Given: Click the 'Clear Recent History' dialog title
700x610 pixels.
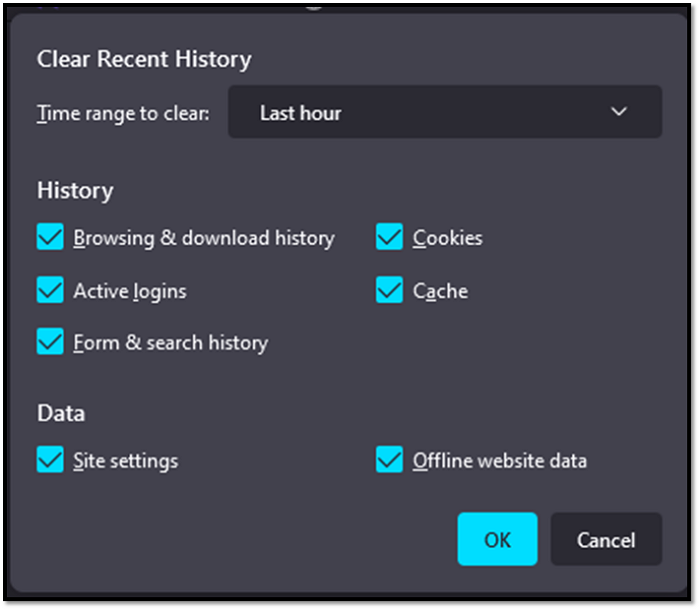Looking at the screenshot, I should tap(144, 59).
